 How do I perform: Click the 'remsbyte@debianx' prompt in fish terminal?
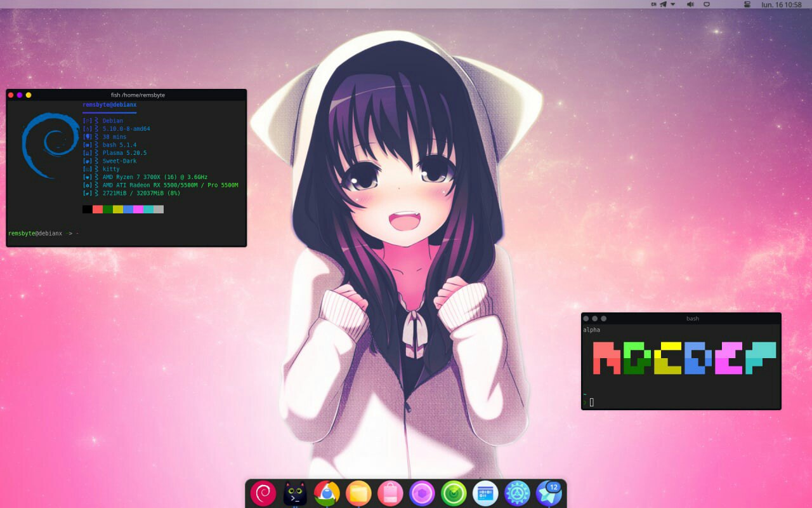[x=35, y=233]
